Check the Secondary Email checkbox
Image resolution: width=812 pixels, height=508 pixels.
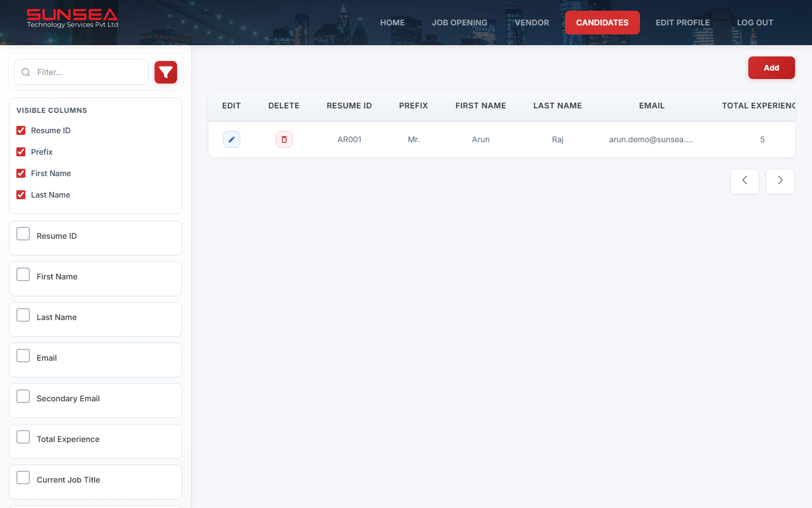[x=23, y=396]
